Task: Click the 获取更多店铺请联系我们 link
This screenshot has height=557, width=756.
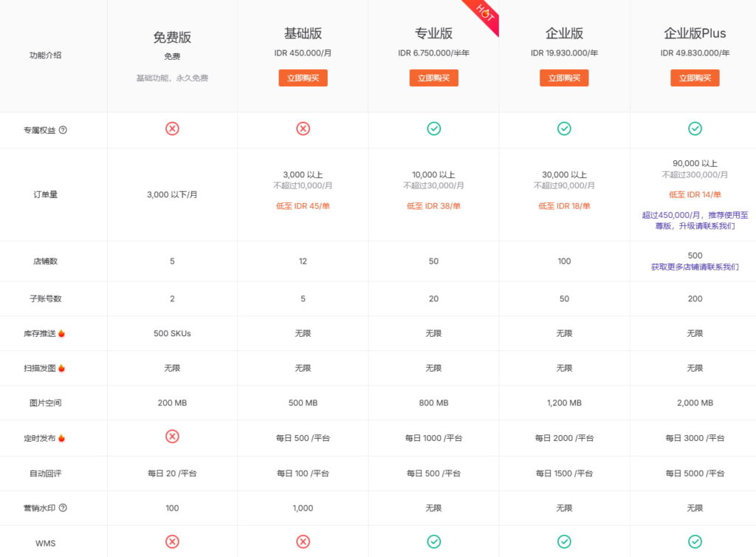Action: 695,267
